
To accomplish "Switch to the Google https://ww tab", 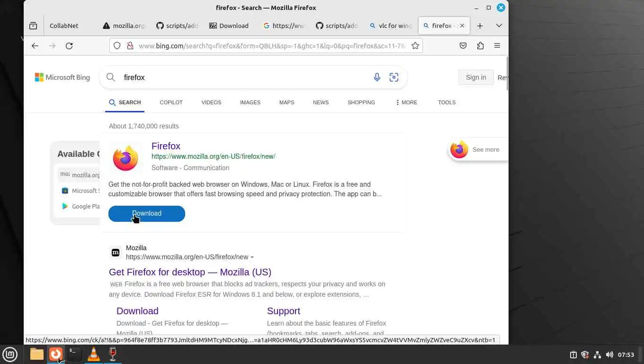I will coord(284,26).
